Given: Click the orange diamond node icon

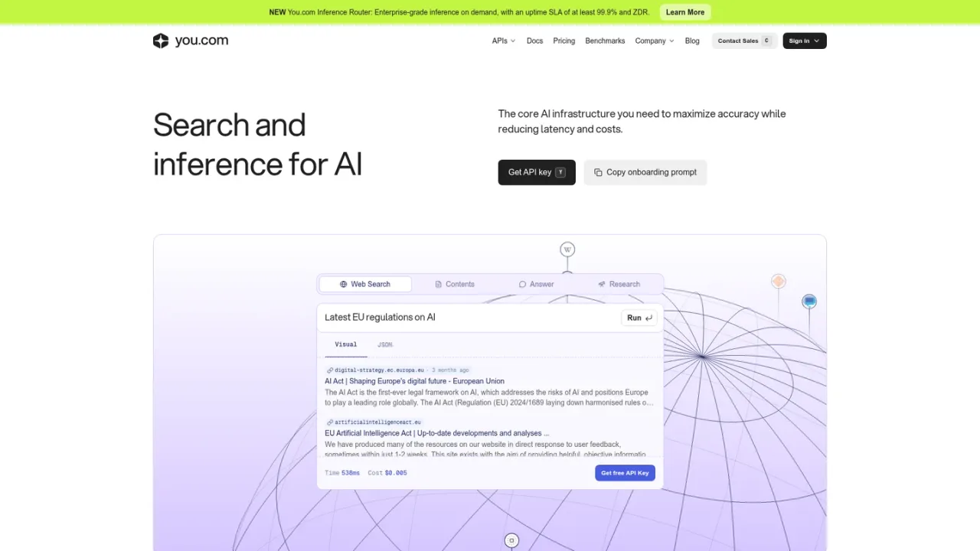Looking at the screenshot, I should 779,282.
